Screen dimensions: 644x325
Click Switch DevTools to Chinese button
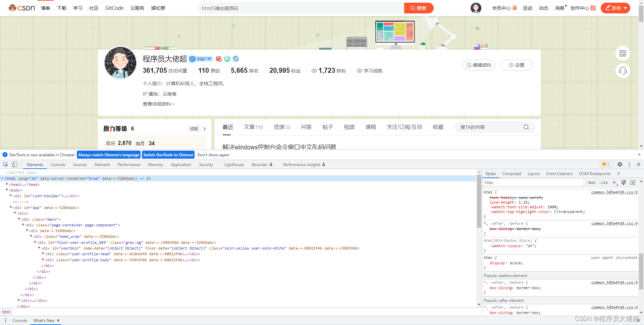(168, 155)
